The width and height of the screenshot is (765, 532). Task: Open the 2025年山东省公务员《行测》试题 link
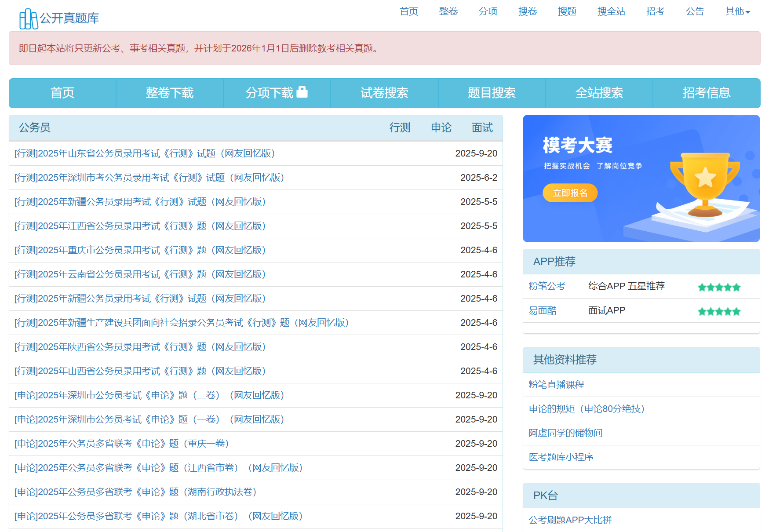point(145,153)
